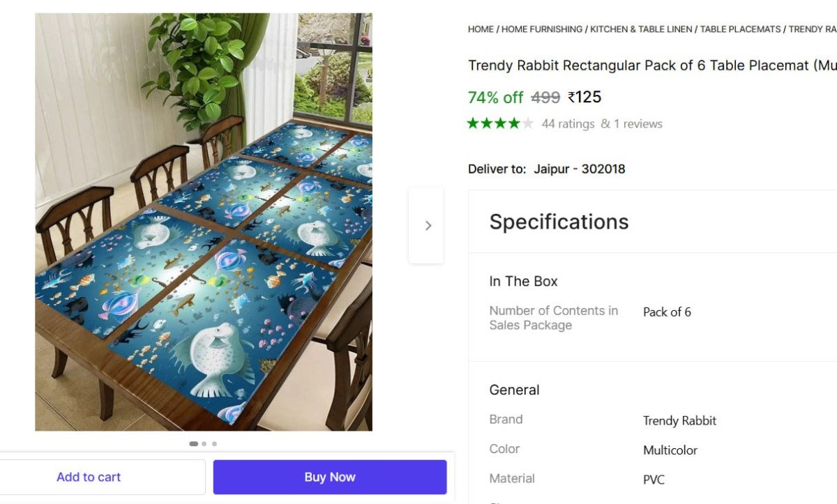Viewport: 837px width, 504px height.
Task: Click the 74% off discount label
Action: [495, 97]
